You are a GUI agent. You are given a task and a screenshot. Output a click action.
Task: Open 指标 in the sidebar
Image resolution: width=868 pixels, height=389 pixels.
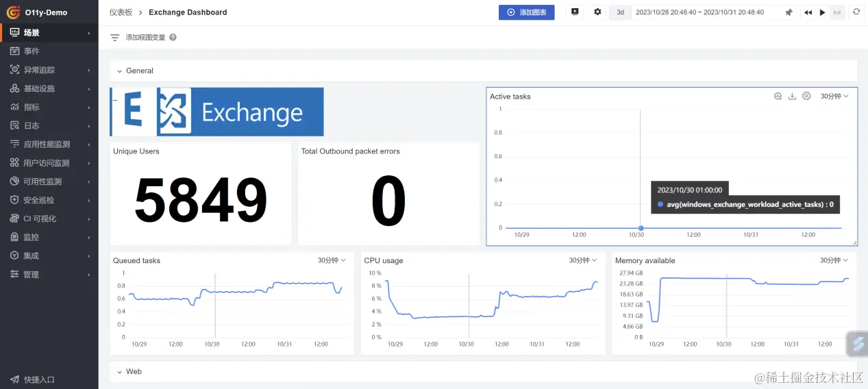pos(49,107)
